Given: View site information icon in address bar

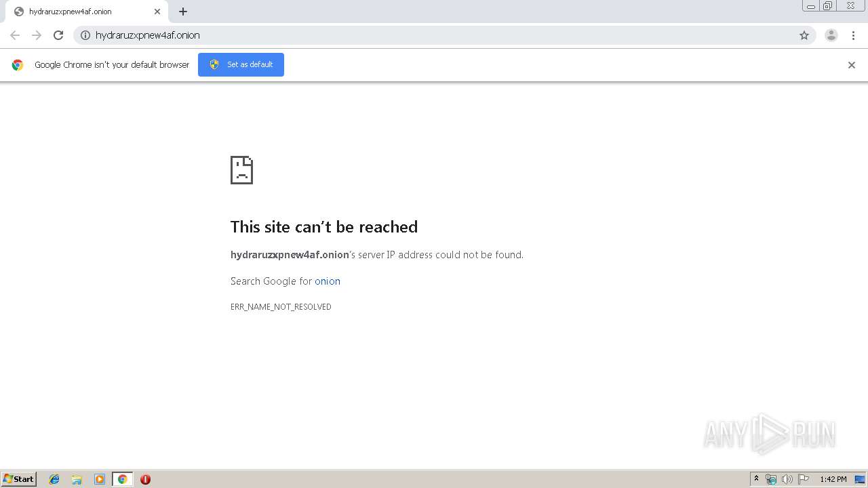Looking at the screenshot, I should coord(85,35).
